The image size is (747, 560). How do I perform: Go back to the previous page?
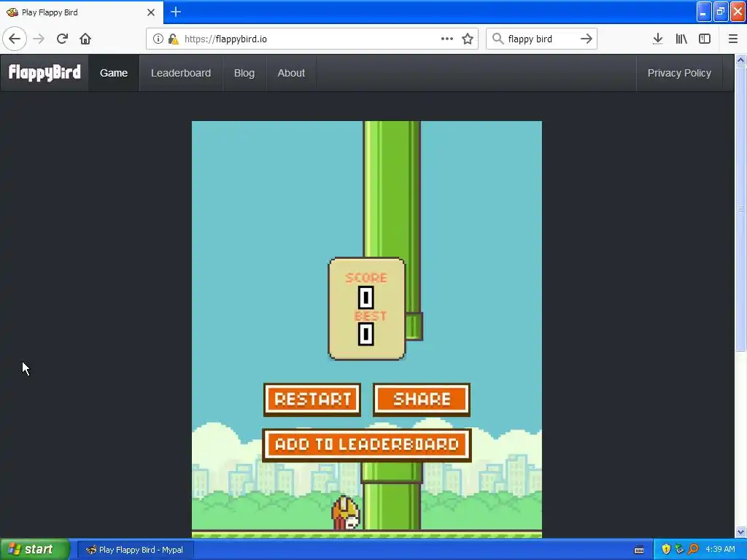[15, 39]
